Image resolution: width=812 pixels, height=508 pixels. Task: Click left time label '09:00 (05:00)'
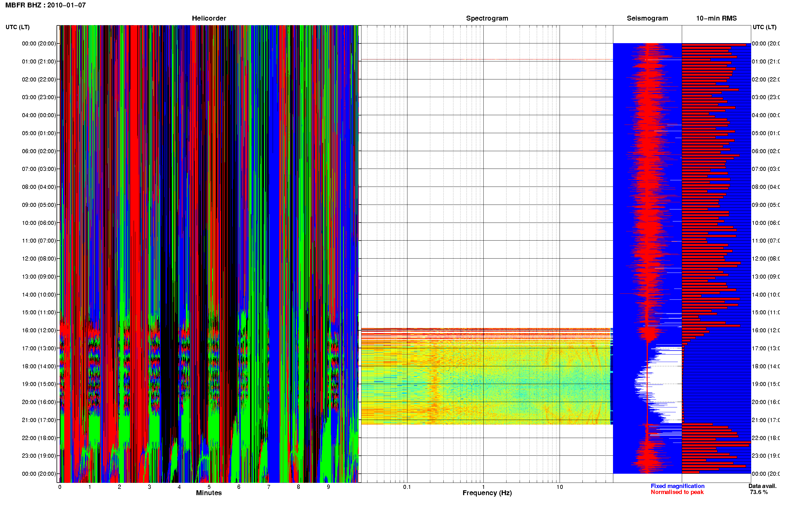tap(39, 205)
